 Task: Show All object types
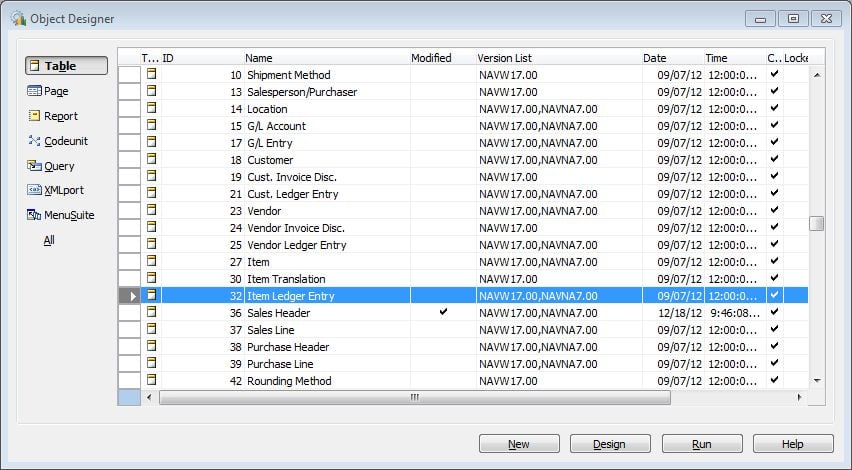point(49,240)
